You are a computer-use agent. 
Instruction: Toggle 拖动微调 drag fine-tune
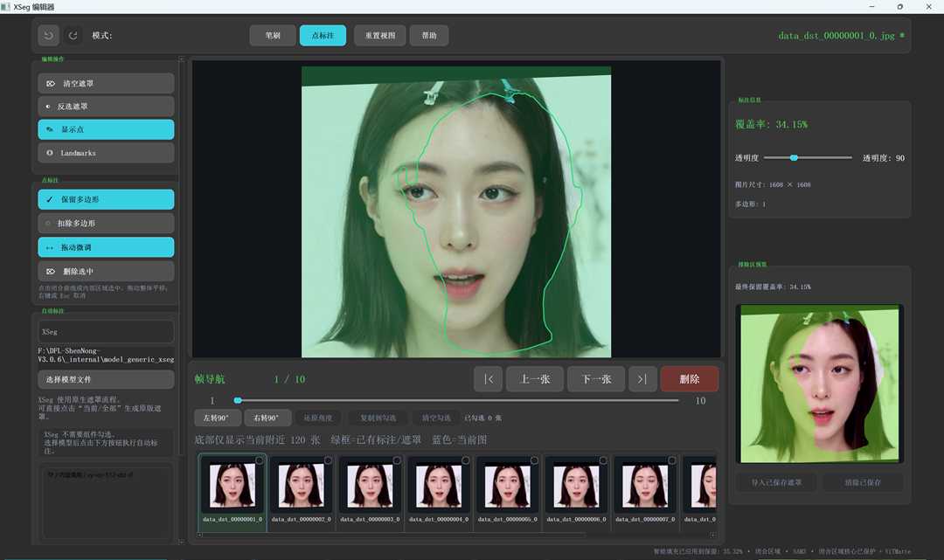(106, 247)
